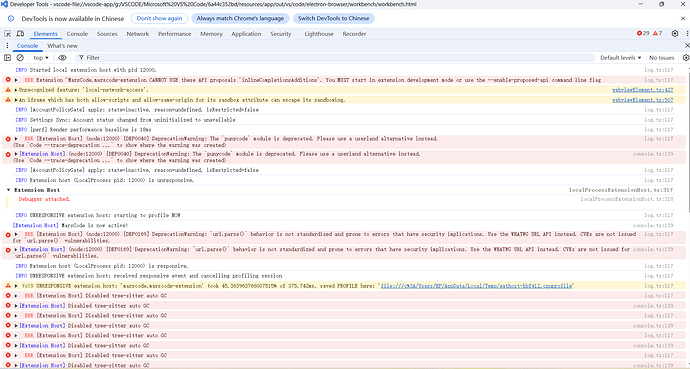Toggle the device toolbar icon
This screenshot has width=690, height=369.
20,34
